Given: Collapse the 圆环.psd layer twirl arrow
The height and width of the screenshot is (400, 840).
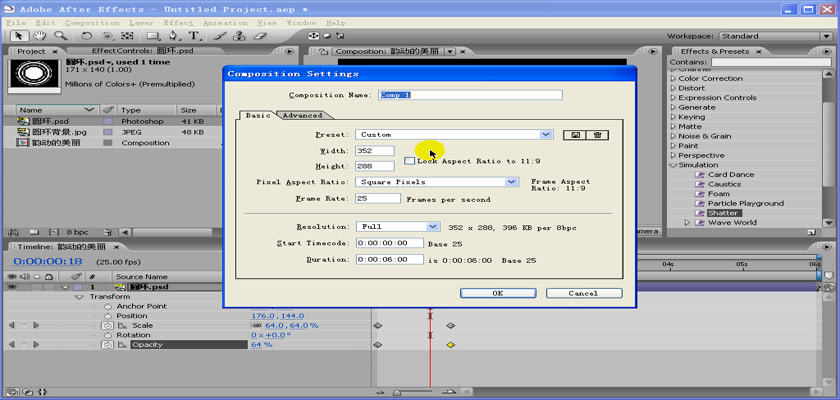Looking at the screenshot, I should coord(66,287).
